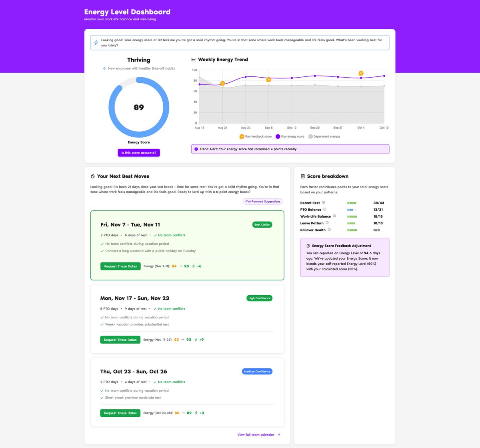Screen dimensions: 480x448
Task: Click the feedback marker near Oct 4 on chart
Action: (361, 73)
